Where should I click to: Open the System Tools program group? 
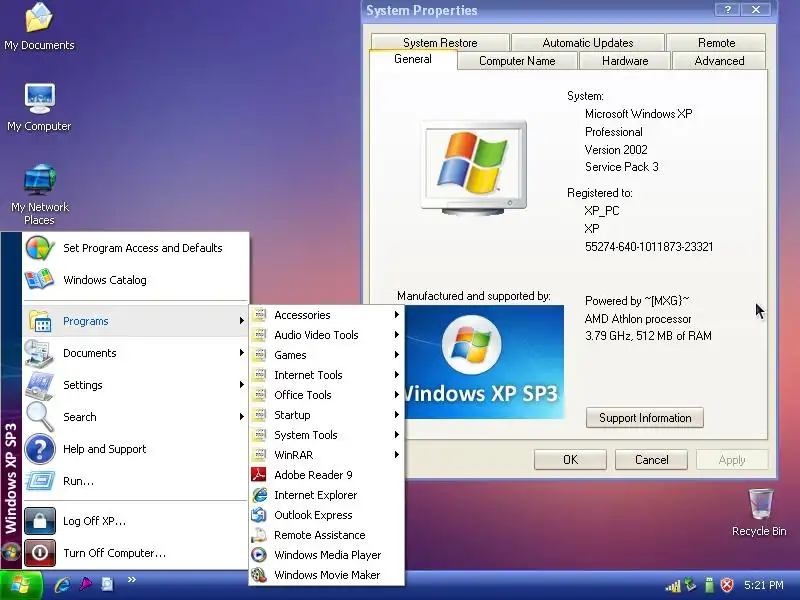tap(327, 435)
